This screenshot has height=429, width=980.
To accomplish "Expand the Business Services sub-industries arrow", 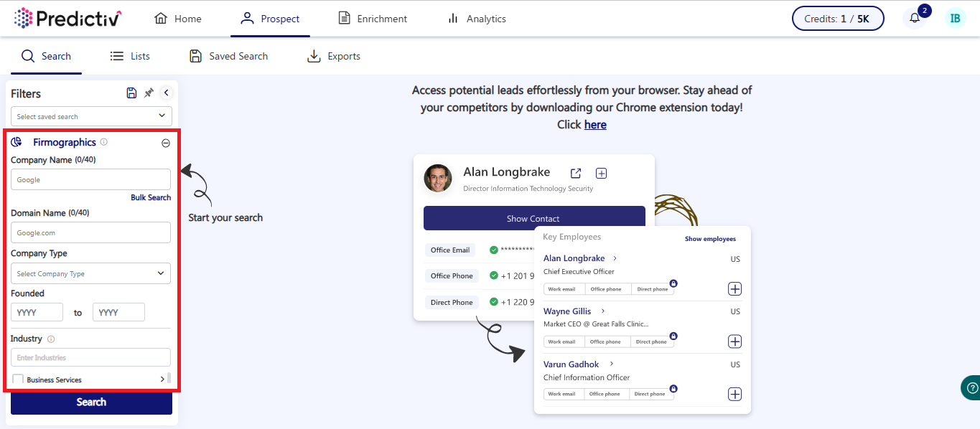I will [162, 379].
